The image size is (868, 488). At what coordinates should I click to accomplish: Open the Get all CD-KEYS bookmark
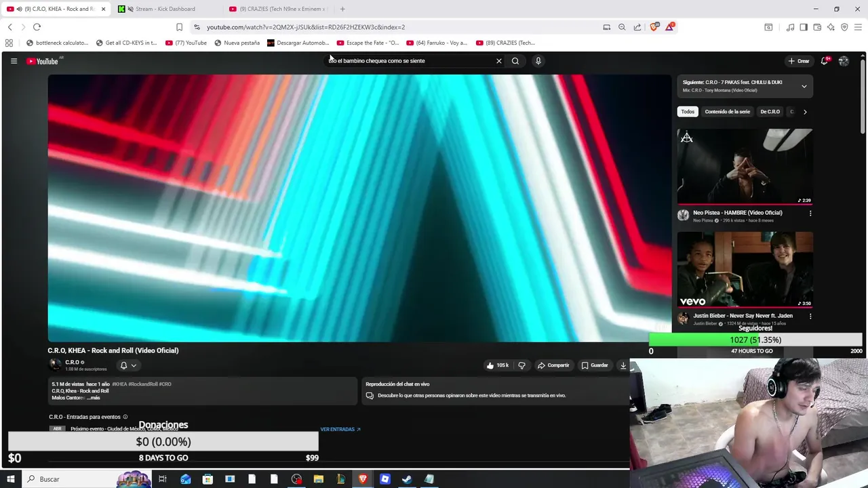coord(126,43)
